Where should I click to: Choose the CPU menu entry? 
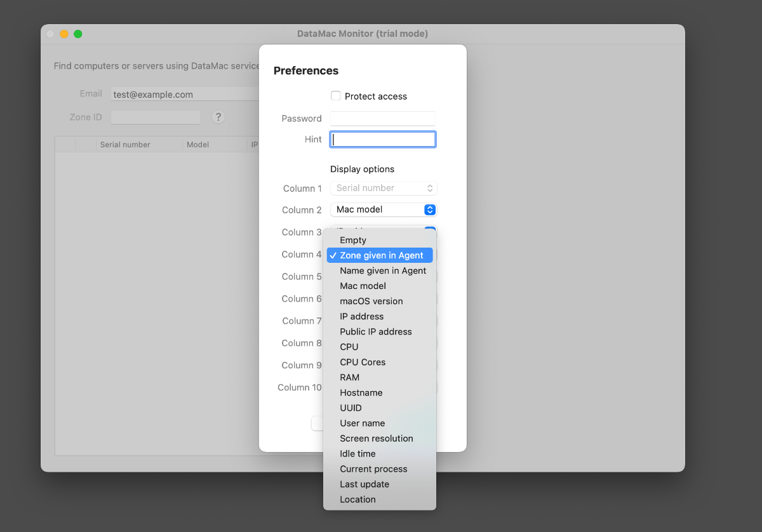click(380, 347)
